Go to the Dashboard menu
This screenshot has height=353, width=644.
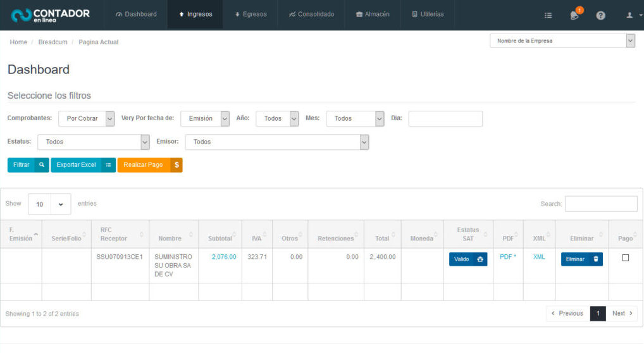tap(136, 15)
